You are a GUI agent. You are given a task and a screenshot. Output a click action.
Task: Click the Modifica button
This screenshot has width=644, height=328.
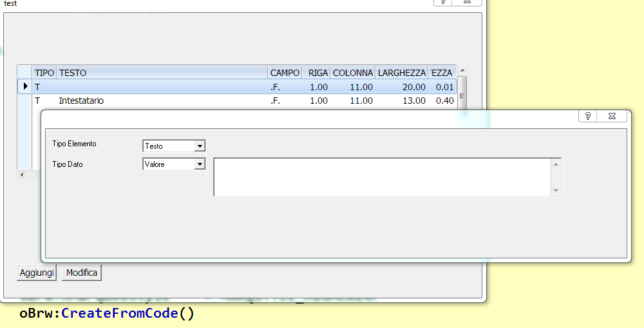82,273
